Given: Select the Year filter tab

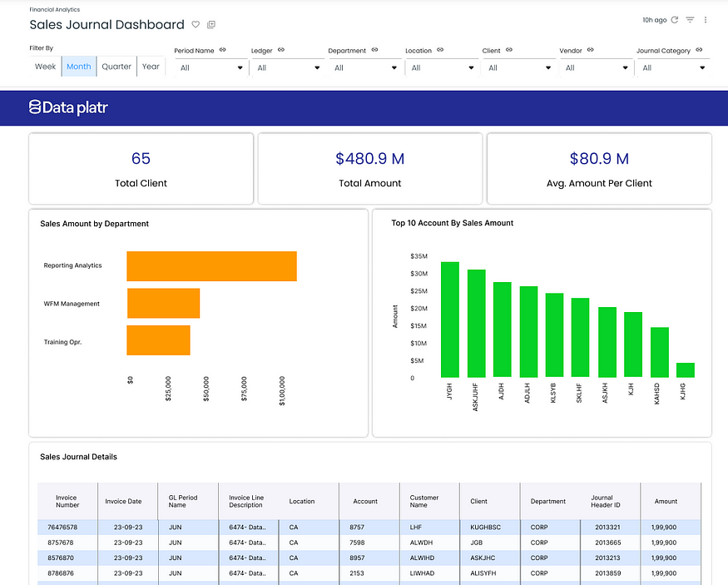Looking at the screenshot, I should pyautogui.click(x=151, y=67).
